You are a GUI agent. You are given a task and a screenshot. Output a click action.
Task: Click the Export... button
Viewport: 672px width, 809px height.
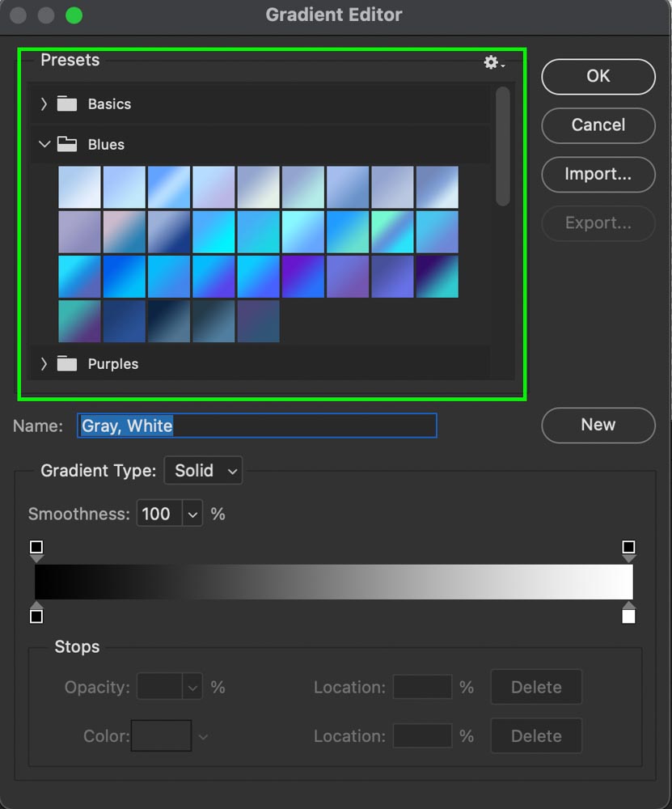pyautogui.click(x=598, y=223)
